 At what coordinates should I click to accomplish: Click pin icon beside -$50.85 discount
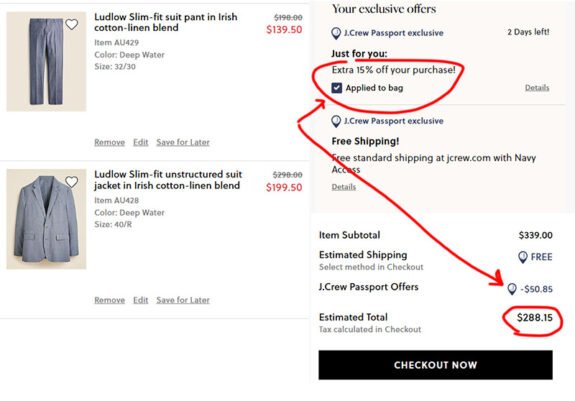tap(512, 289)
